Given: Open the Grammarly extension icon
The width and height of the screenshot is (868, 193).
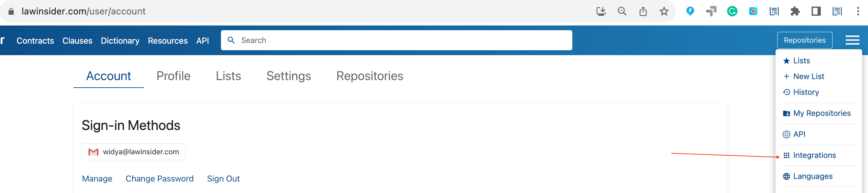Looking at the screenshot, I should [732, 11].
